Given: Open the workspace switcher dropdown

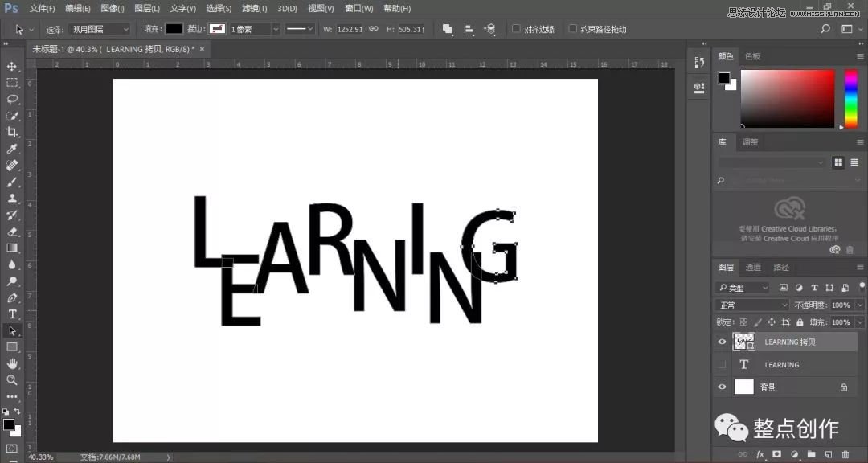Looking at the screenshot, I should pyautogui.click(x=847, y=29).
